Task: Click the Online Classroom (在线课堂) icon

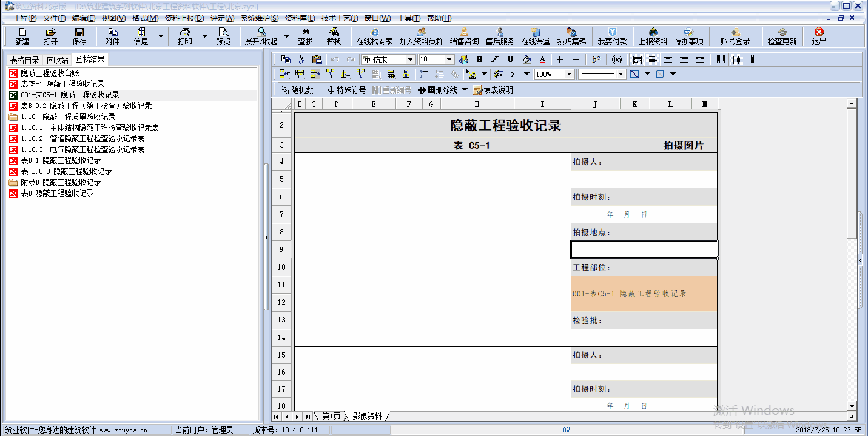Action: coord(536,36)
